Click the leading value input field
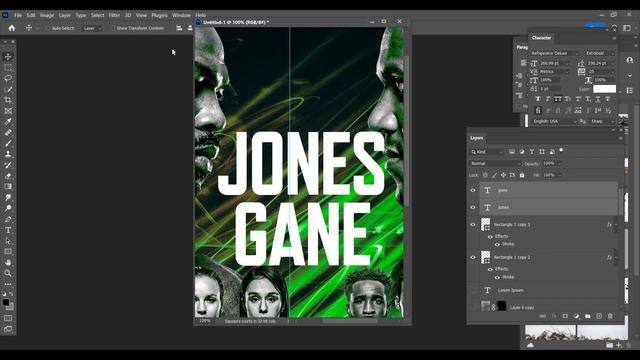This screenshot has width=640, height=360. 599,64
